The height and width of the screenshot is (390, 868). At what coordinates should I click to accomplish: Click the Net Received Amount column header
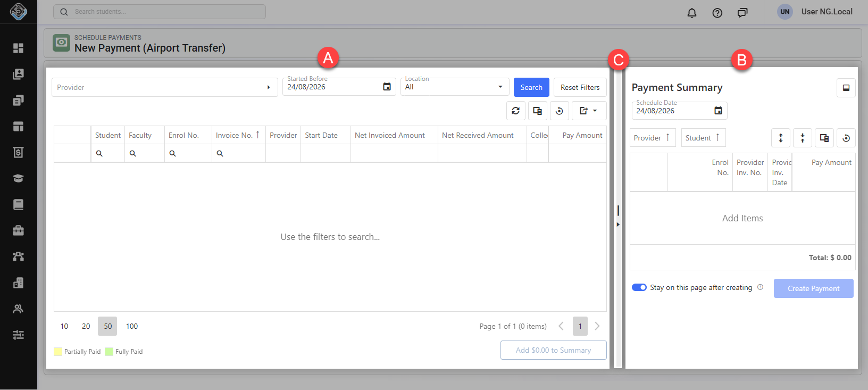[482, 135]
